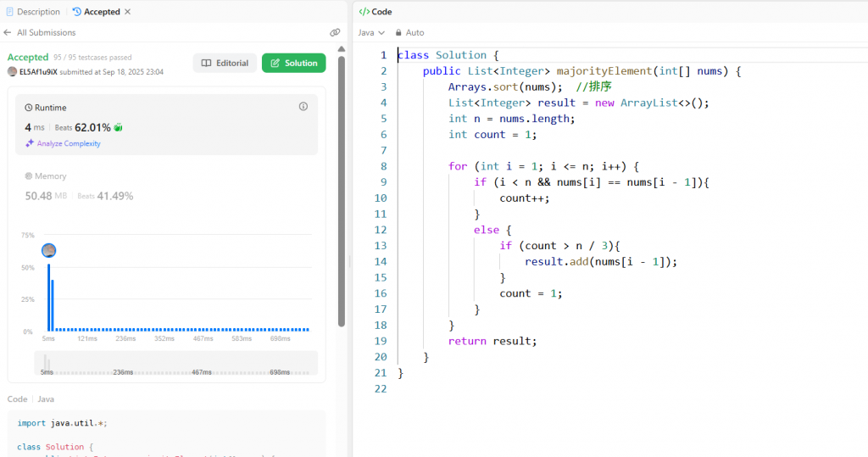Click the "return result;" code line
The image size is (868, 457).
tap(492, 341)
